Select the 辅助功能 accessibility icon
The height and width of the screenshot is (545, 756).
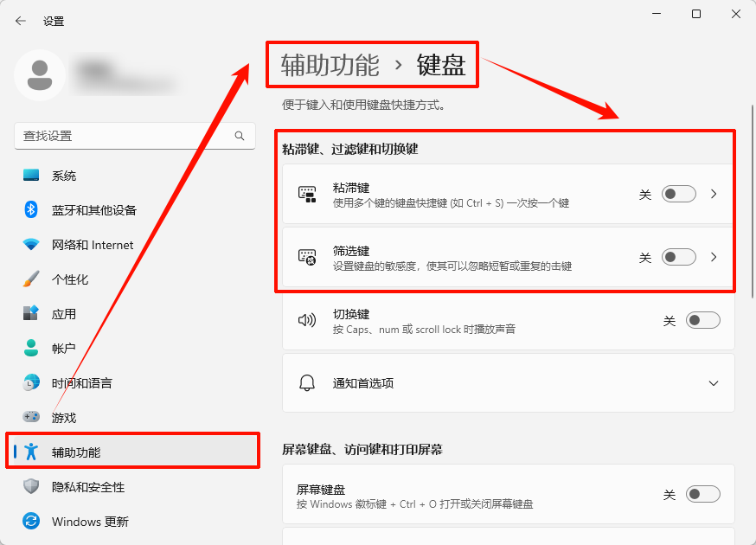(x=29, y=450)
